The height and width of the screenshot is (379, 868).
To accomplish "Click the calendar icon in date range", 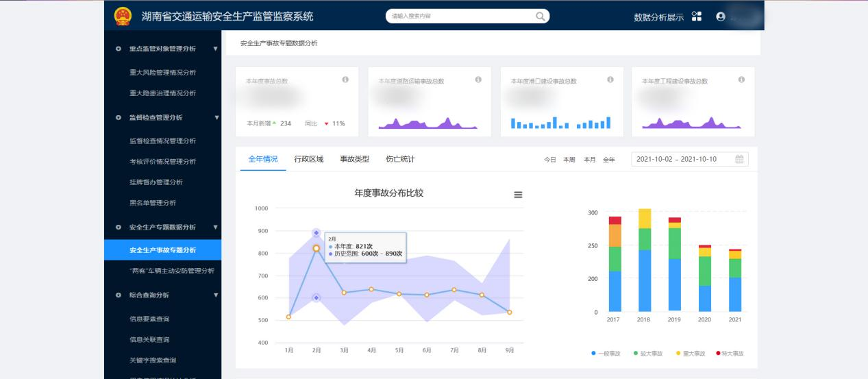I will click(x=739, y=159).
